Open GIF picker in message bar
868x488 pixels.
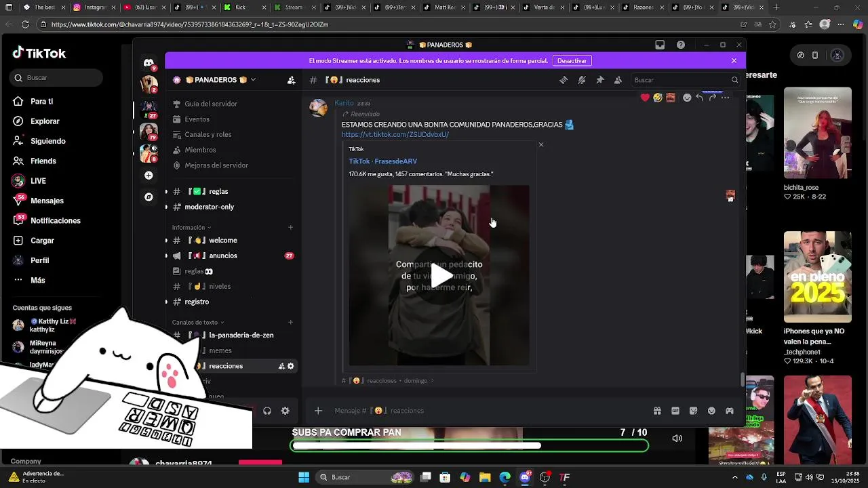675,411
